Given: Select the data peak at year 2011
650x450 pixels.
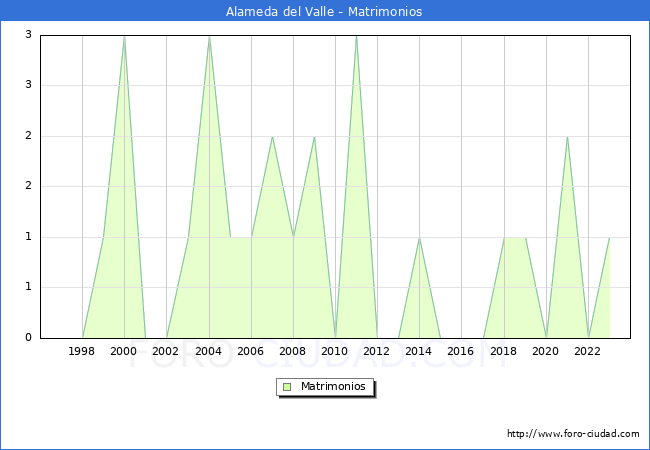Looking at the screenshot, I should point(356,36).
